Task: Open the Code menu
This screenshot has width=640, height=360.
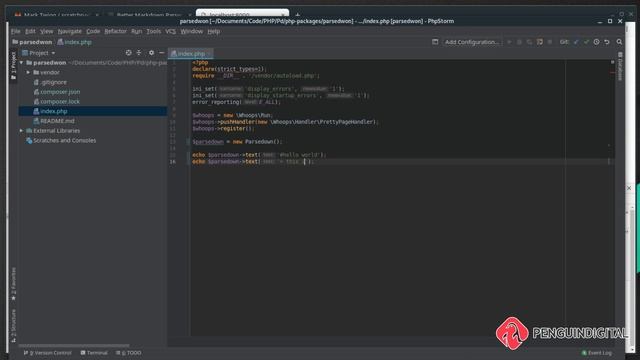Action: pyautogui.click(x=93, y=31)
